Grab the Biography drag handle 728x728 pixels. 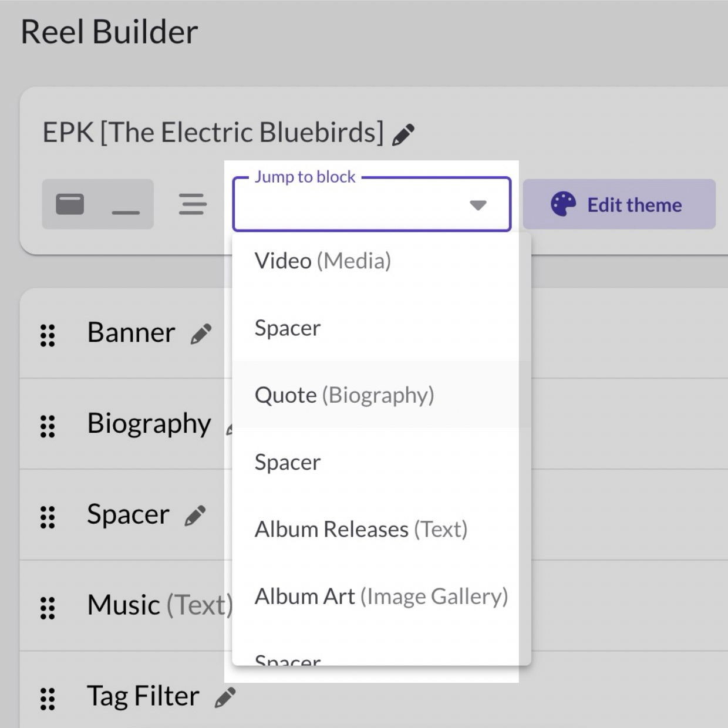click(48, 426)
